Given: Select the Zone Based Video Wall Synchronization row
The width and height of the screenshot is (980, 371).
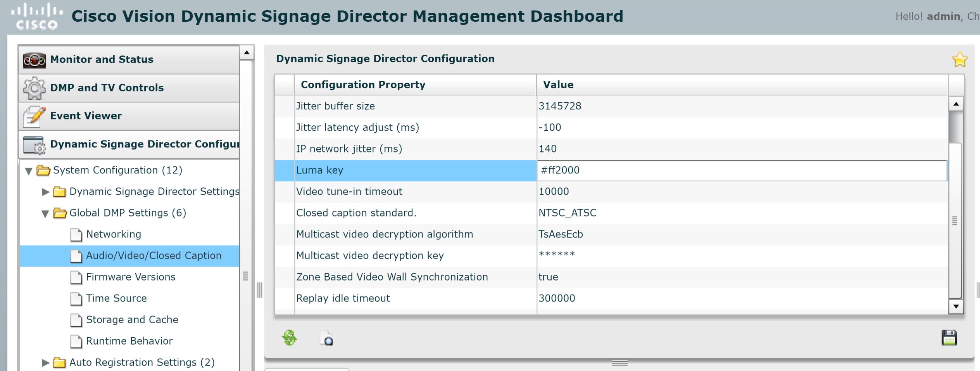Looking at the screenshot, I should (x=392, y=277).
